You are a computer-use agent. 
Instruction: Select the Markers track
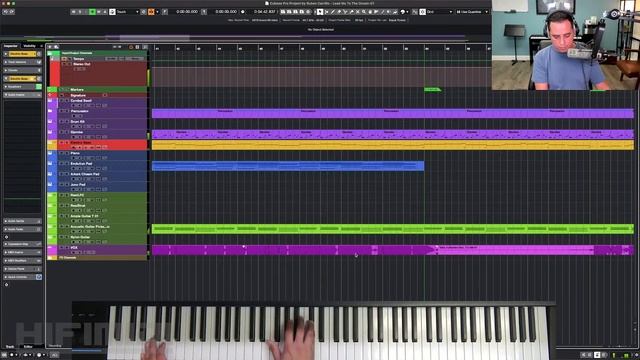98,89
